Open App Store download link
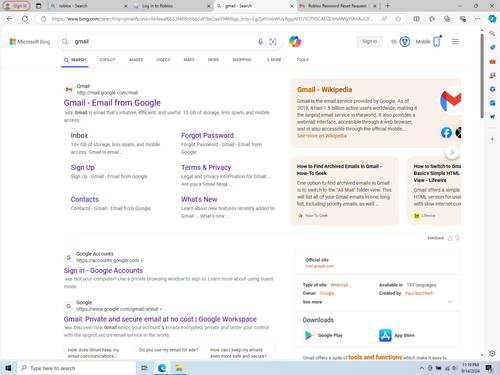Image resolution: width=500 pixels, height=375 pixels. click(x=397, y=335)
